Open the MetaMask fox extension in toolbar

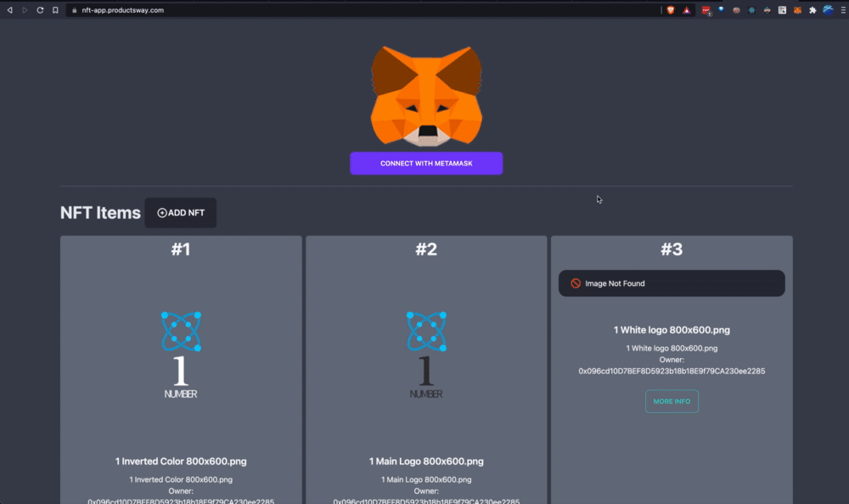[x=797, y=10]
